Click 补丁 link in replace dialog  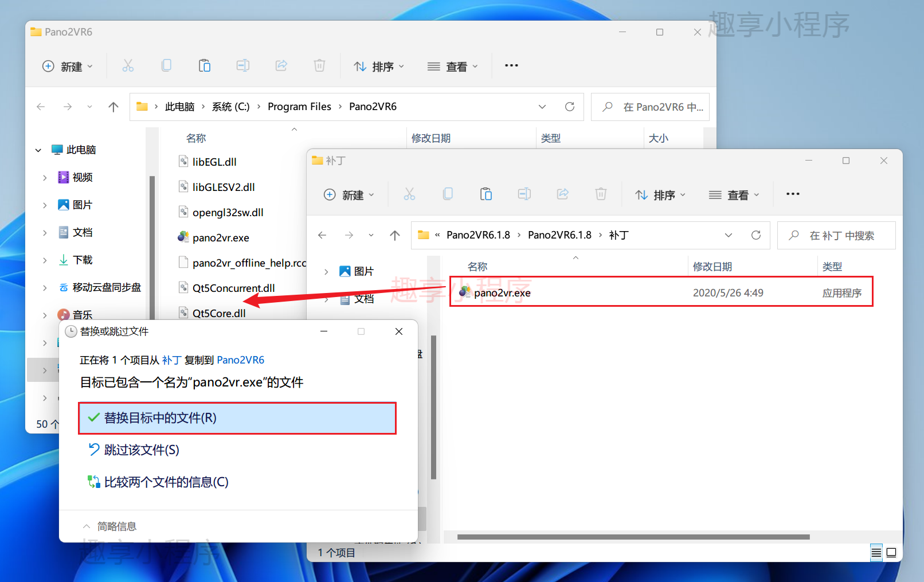click(x=172, y=360)
